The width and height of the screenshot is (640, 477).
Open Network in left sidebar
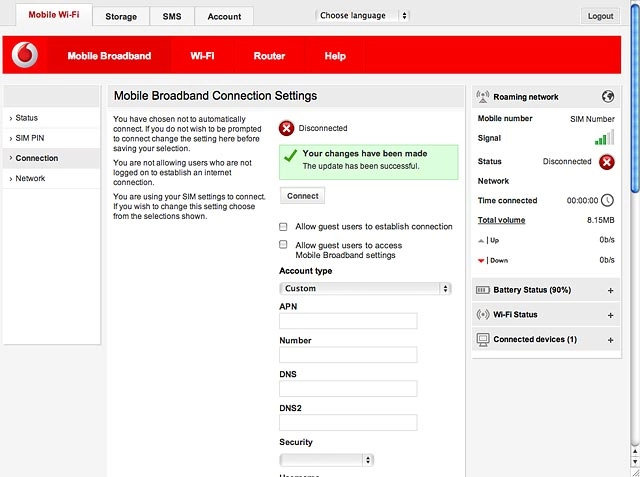click(x=51, y=178)
